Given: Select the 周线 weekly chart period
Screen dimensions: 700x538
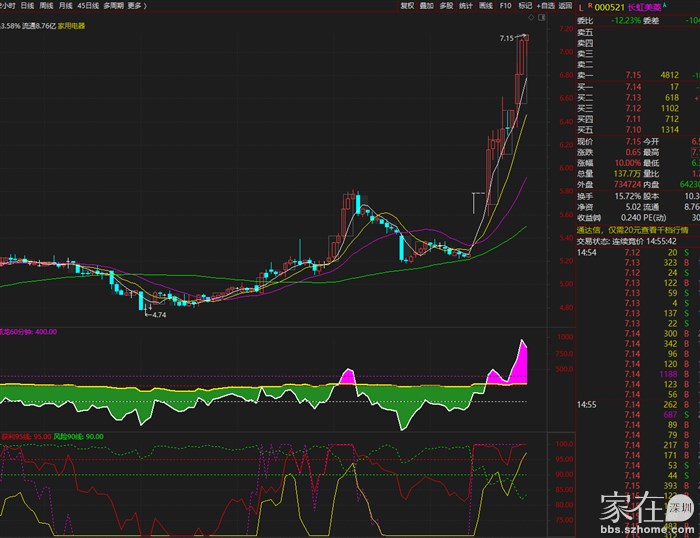Looking at the screenshot, I should click(x=46, y=6).
